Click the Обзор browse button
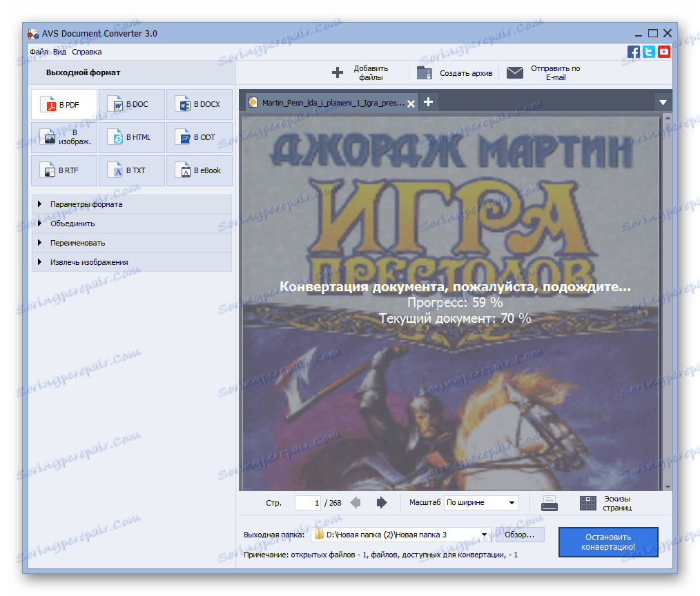Image resolution: width=700 pixels, height=596 pixels. click(x=520, y=535)
